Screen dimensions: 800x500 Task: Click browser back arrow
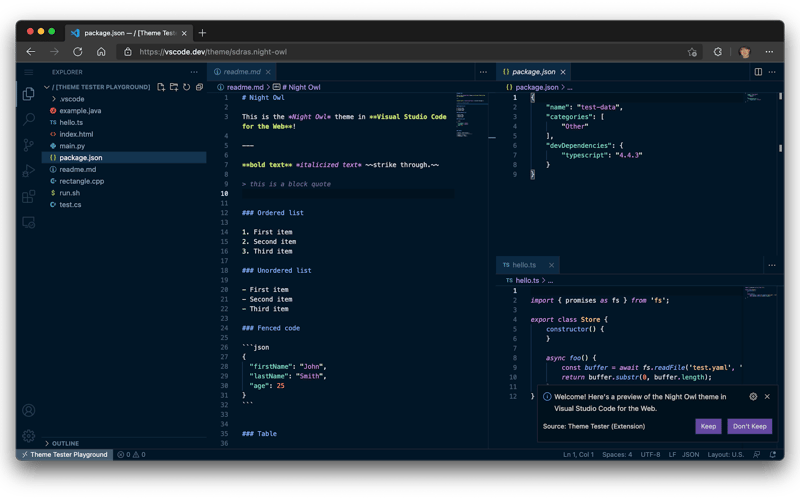31,52
